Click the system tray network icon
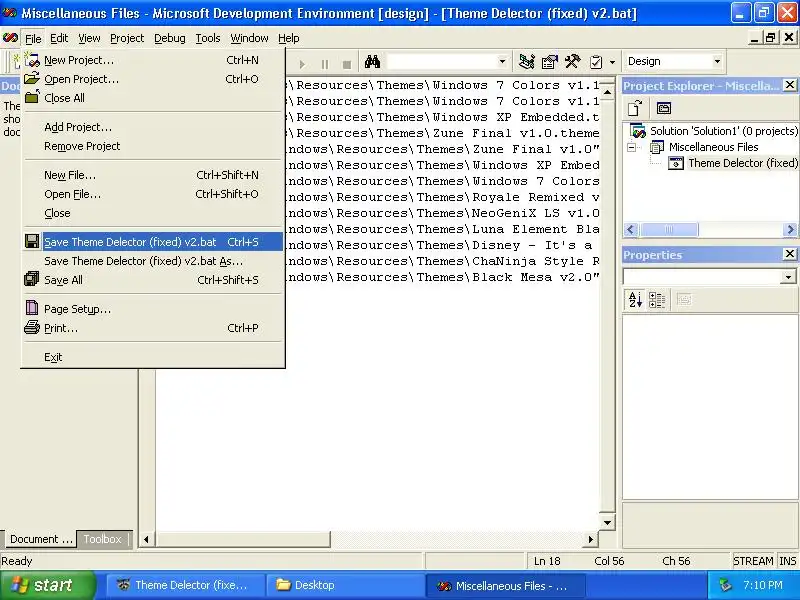Screen dimensions: 800x600 pyautogui.click(x=726, y=585)
